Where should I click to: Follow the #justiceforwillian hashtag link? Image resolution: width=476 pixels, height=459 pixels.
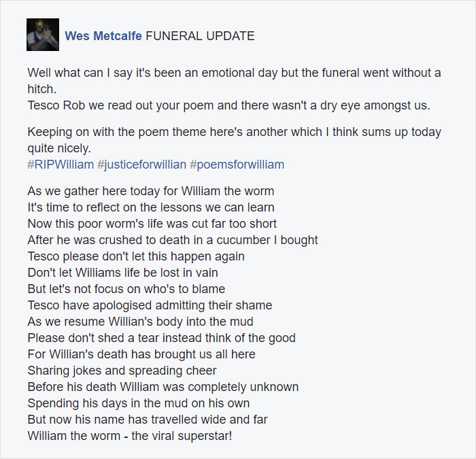(x=141, y=165)
